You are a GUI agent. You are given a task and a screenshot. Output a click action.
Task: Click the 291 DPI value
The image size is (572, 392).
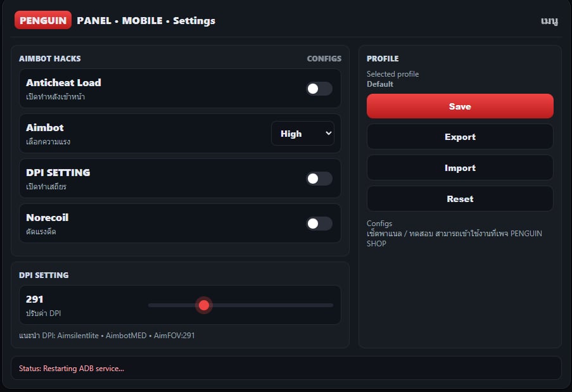35,299
